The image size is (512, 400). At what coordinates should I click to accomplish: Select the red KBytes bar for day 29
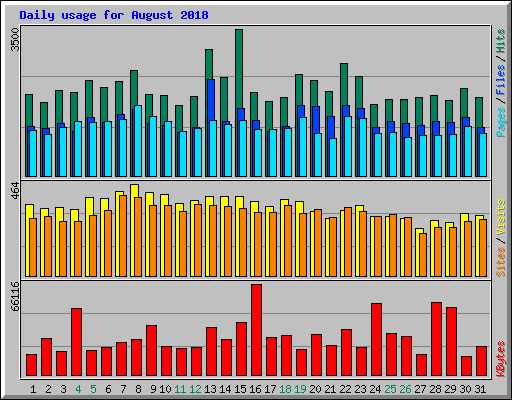pos(451,342)
